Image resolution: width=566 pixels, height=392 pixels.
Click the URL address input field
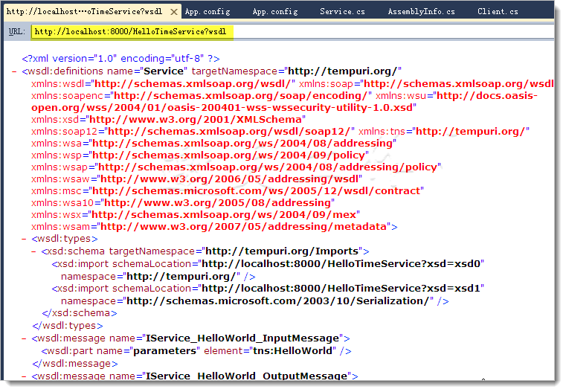tap(292, 32)
